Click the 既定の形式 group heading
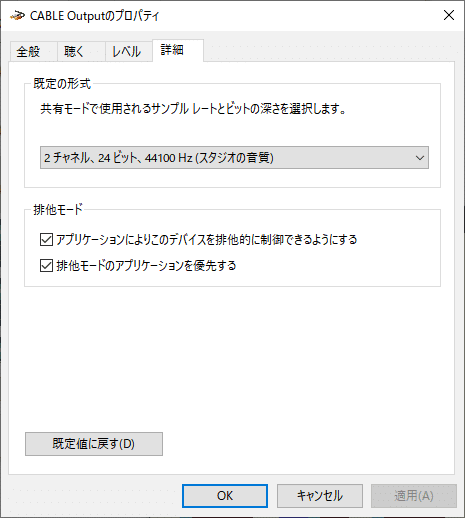 62,84
